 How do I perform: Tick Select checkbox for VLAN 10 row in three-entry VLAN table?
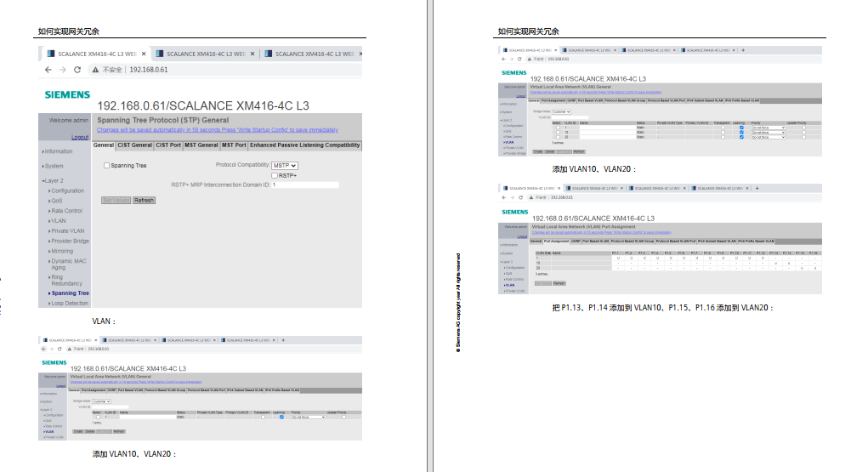click(558, 133)
